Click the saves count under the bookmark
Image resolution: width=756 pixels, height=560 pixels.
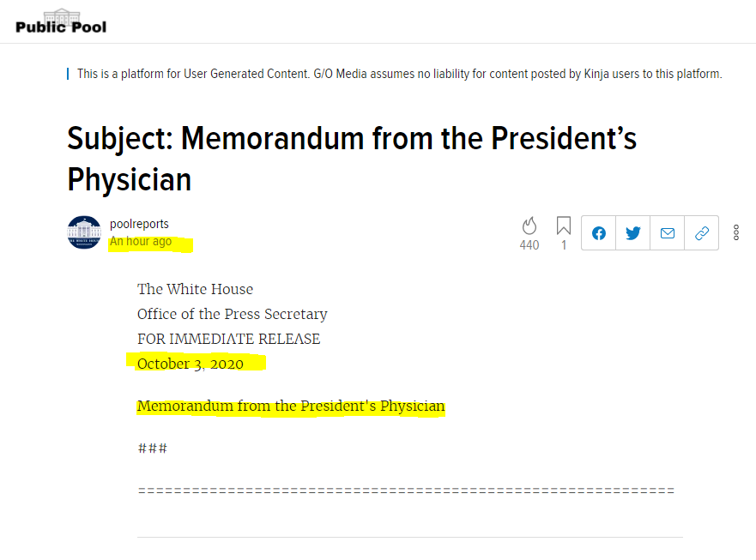(564, 245)
